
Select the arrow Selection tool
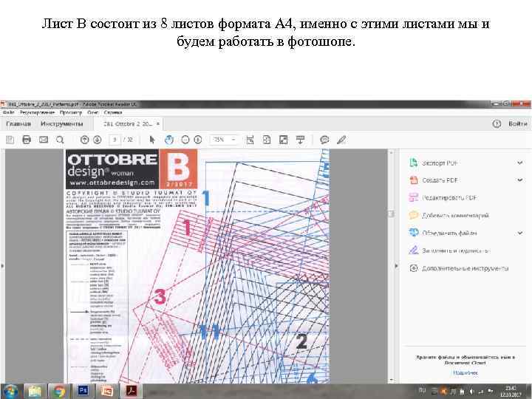(x=152, y=140)
